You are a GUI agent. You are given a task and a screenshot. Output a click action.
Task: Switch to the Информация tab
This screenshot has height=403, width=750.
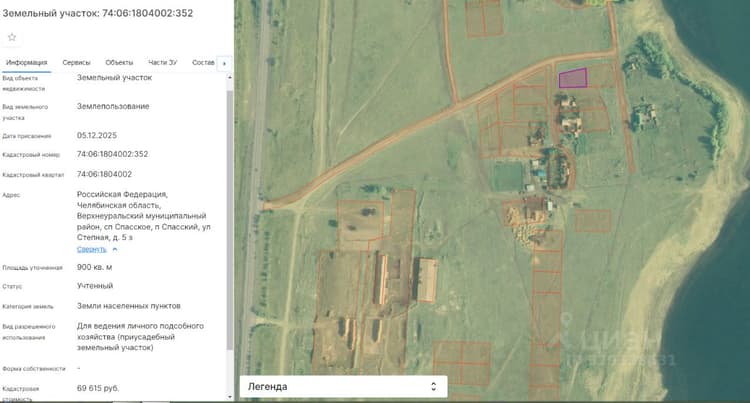click(x=26, y=62)
